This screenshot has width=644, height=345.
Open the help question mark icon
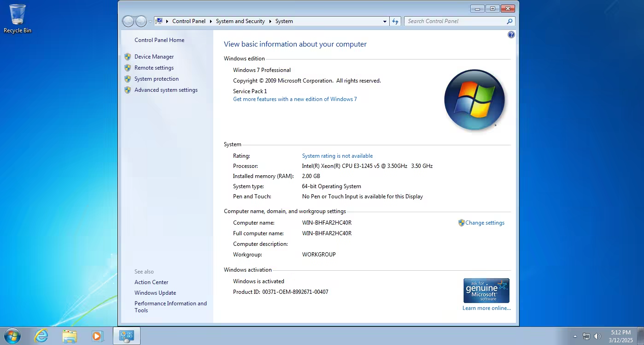[x=511, y=35]
